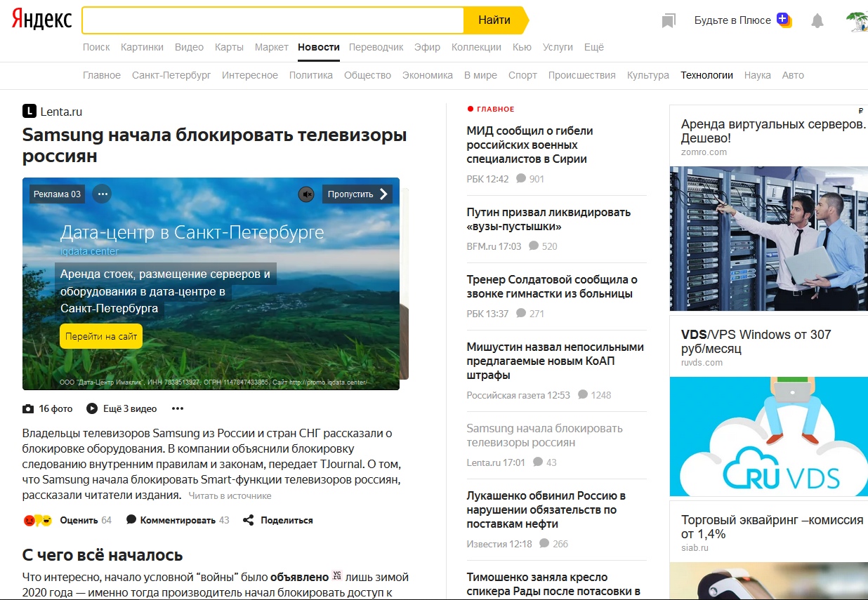Click the Перейти на сайт yellow button
The height and width of the screenshot is (600, 868).
pyautogui.click(x=101, y=336)
